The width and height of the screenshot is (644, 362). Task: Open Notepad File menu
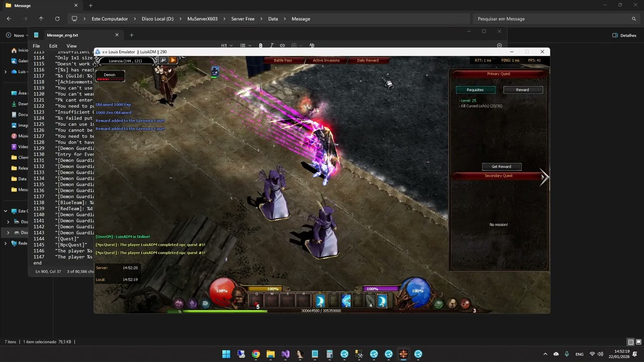[x=36, y=46]
